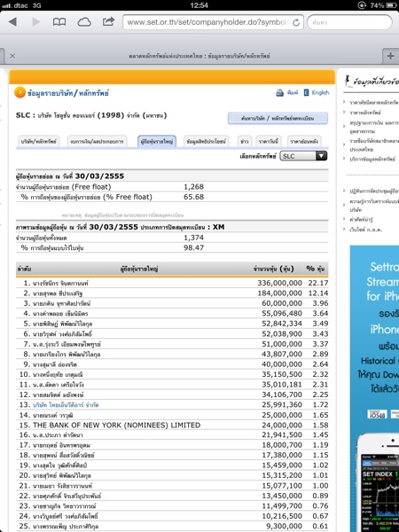
Task: Click THE BANK OF NEW YORK (NOMINEES) LIMITED row
Action: pyautogui.click(x=172, y=425)
